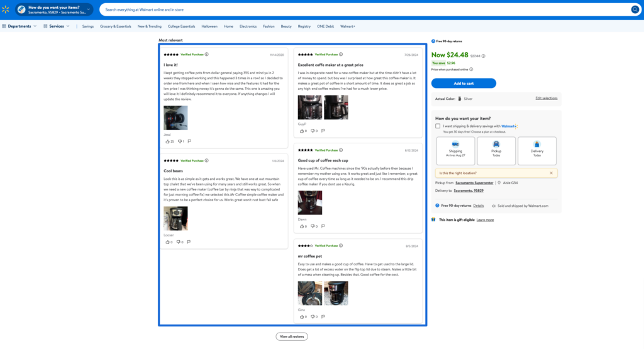Open College Essentials page

pos(182,26)
